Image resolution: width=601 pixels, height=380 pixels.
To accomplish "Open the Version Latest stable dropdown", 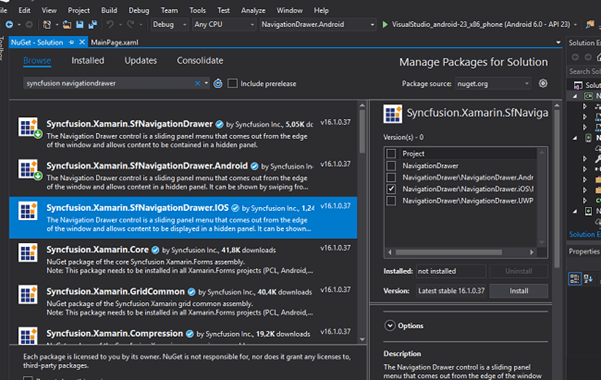I will click(451, 291).
